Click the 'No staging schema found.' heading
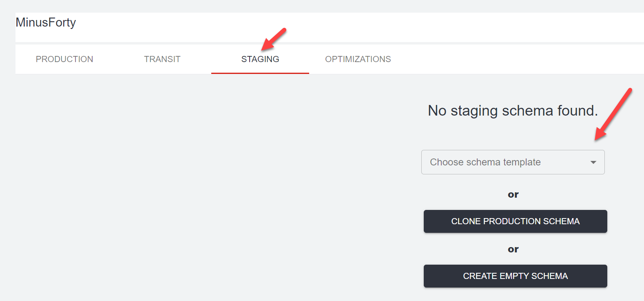Viewport: 644px width, 301px height. click(x=513, y=111)
